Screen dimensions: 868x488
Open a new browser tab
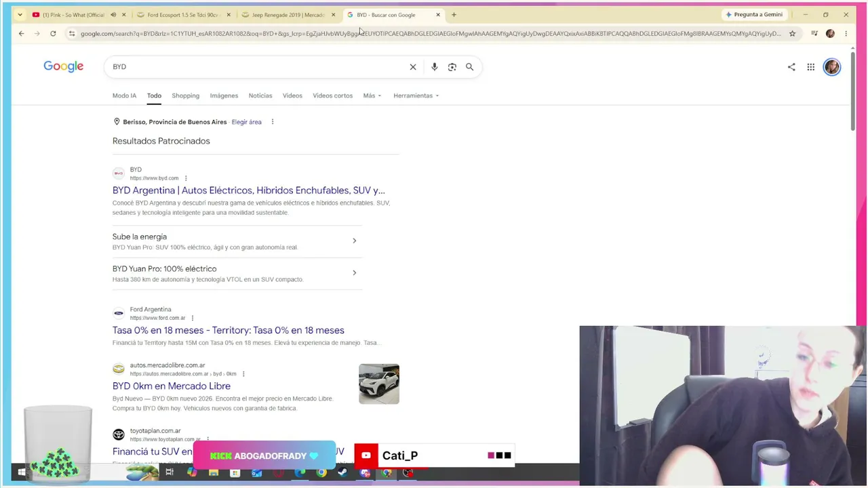454,14
